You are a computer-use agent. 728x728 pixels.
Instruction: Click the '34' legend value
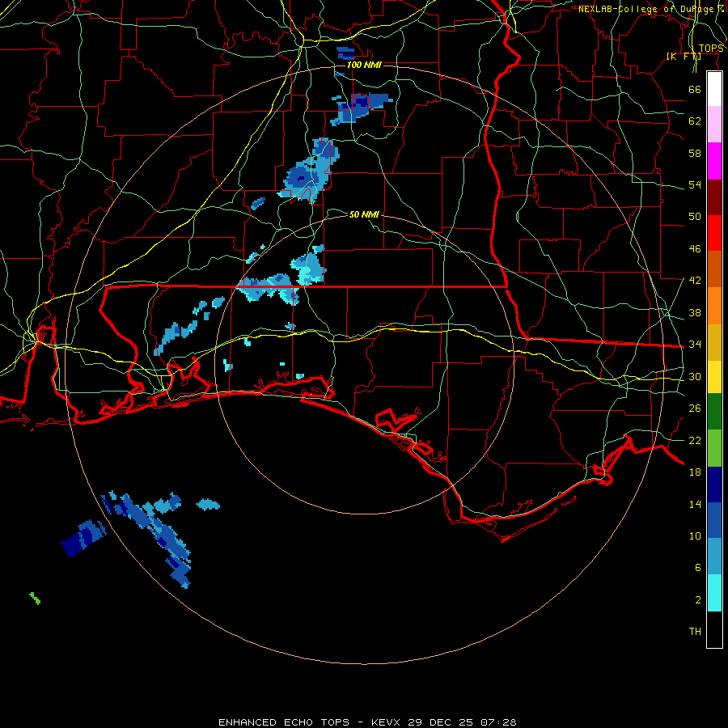click(695, 345)
